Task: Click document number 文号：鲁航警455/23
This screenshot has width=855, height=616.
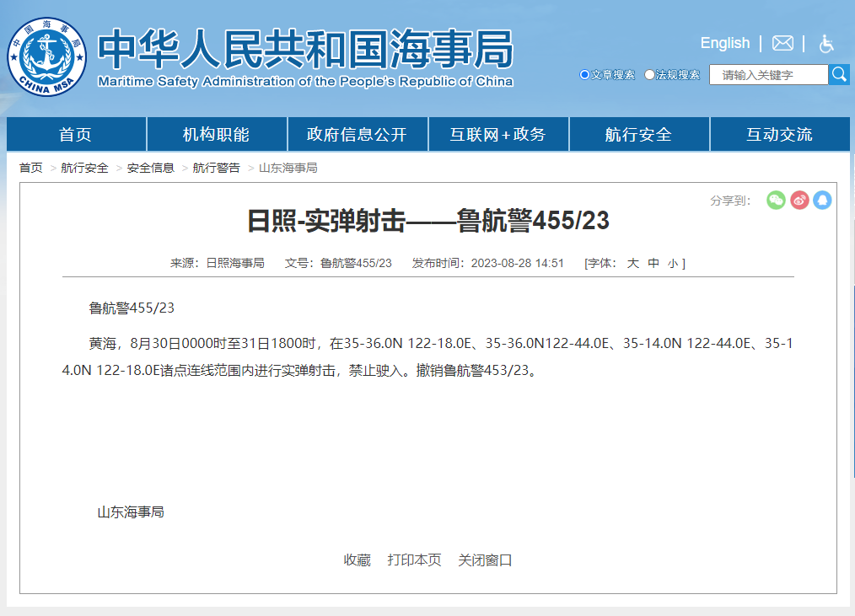Action: point(338,263)
